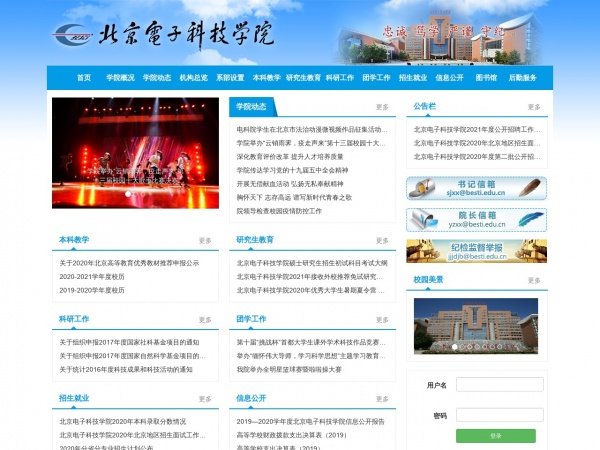Open the 系部设置 navigation item
600x450 pixels.
230,78
